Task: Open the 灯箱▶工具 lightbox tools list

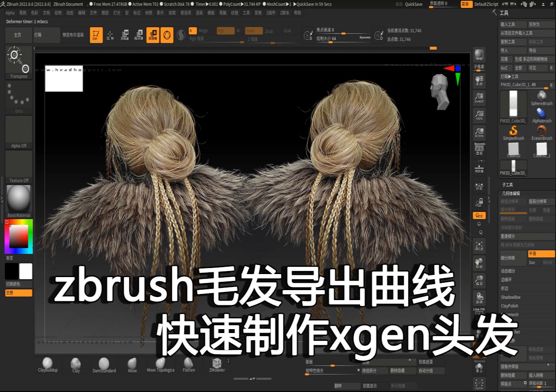Action: tap(527, 76)
